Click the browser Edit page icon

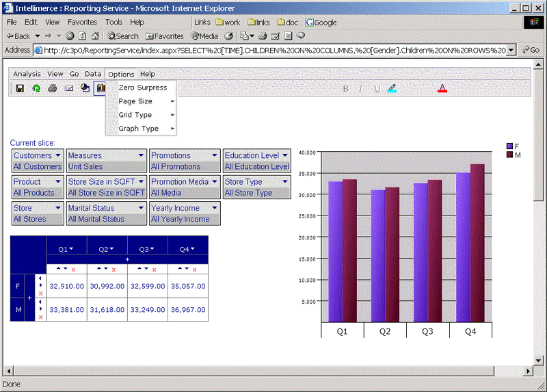(276, 36)
